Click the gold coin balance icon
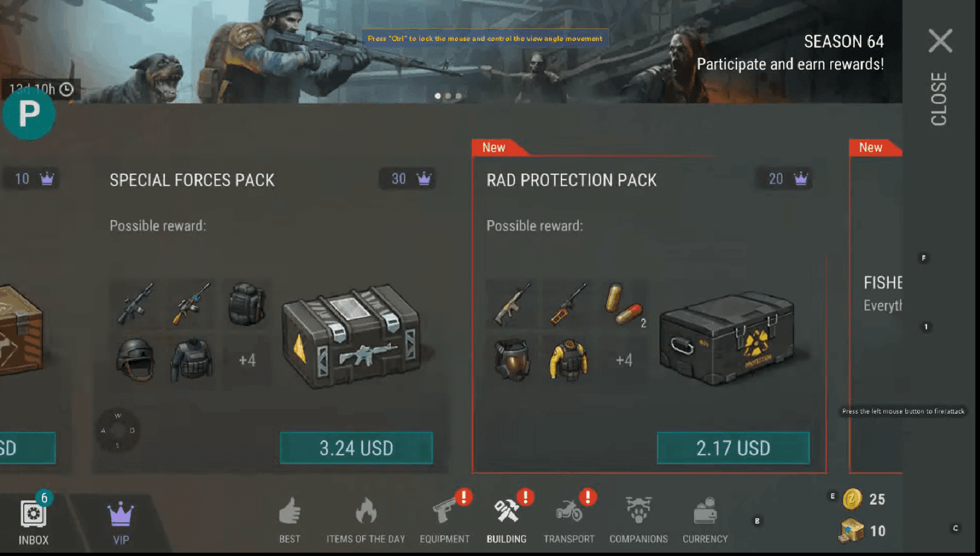Screen dimensions: 980x556 click(x=853, y=499)
